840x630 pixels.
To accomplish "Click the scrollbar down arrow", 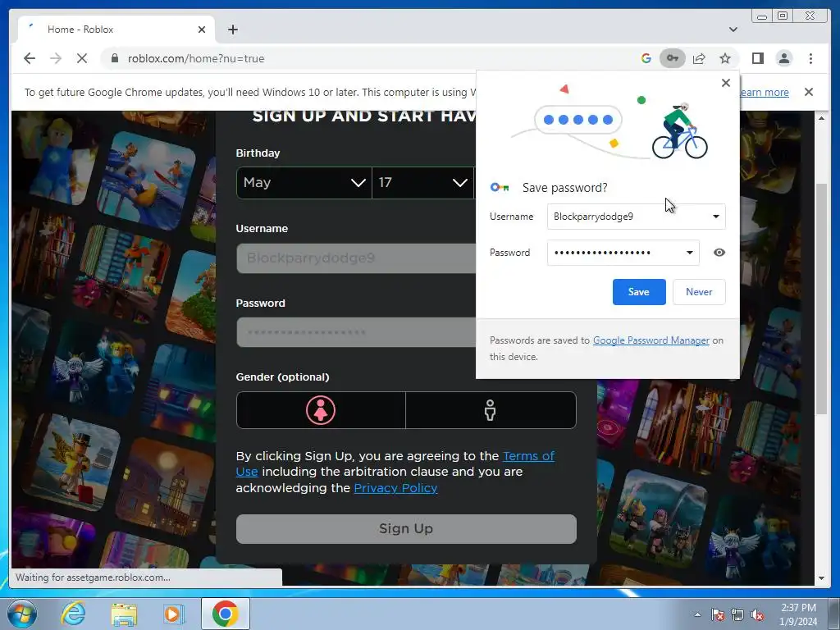I will coord(821,578).
